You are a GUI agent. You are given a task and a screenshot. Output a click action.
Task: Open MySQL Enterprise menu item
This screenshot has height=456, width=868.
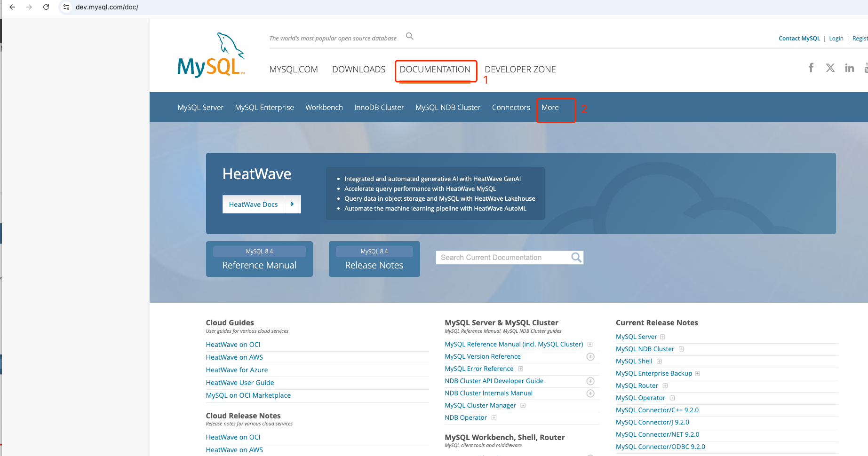(x=264, y=108)
